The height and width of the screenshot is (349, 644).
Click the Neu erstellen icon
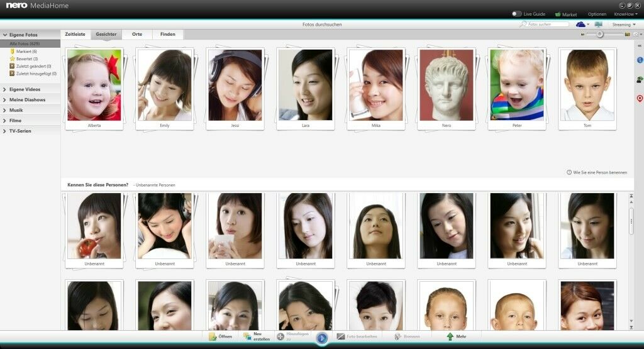(x=247, y=337)
